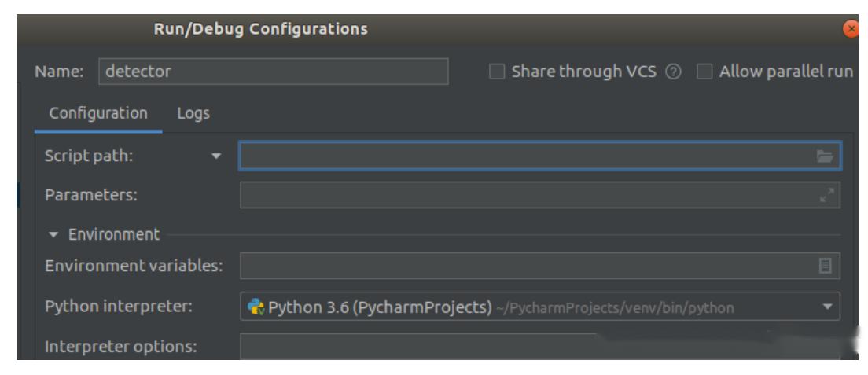Open the Environment variables editor icon
This screenshot has width=868, height=375.
click(825, 267)
